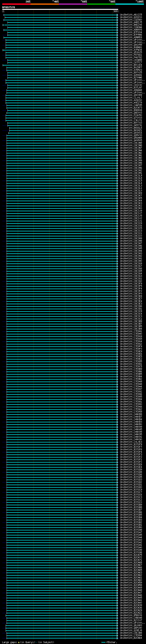Screen dimensions: 146x644
Task: Click label UniRef100_C8C3K0
Action: 131,208
